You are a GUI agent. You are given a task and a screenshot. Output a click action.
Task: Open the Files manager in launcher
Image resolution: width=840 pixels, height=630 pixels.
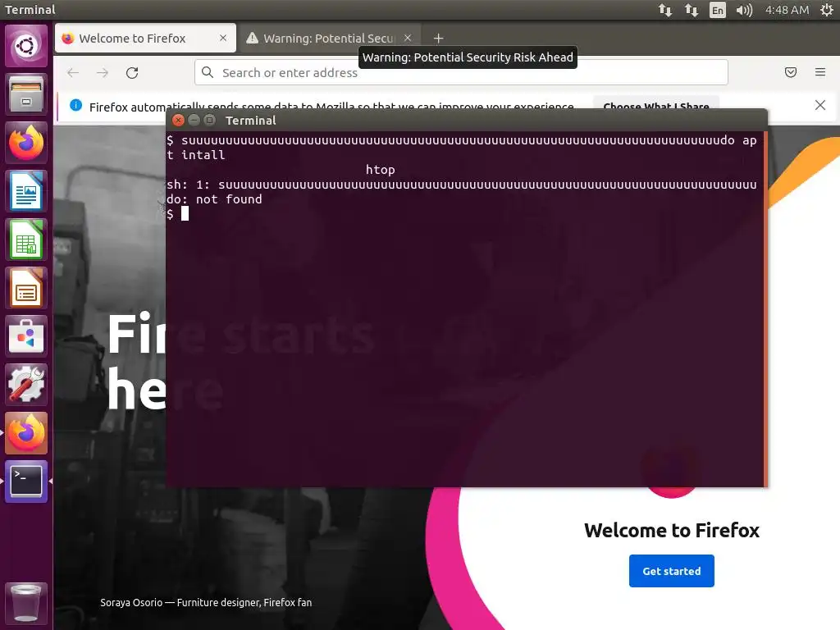(x=25, y=94)
